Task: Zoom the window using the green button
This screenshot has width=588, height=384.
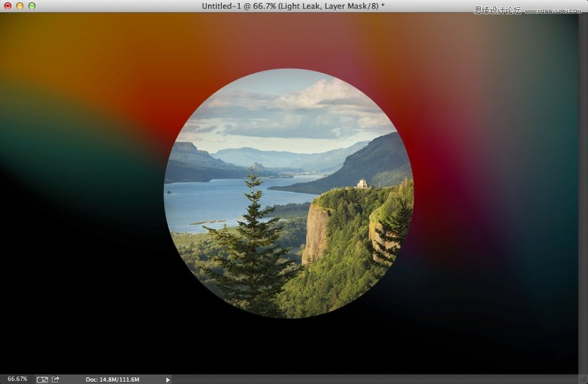Action: (32, 5)
